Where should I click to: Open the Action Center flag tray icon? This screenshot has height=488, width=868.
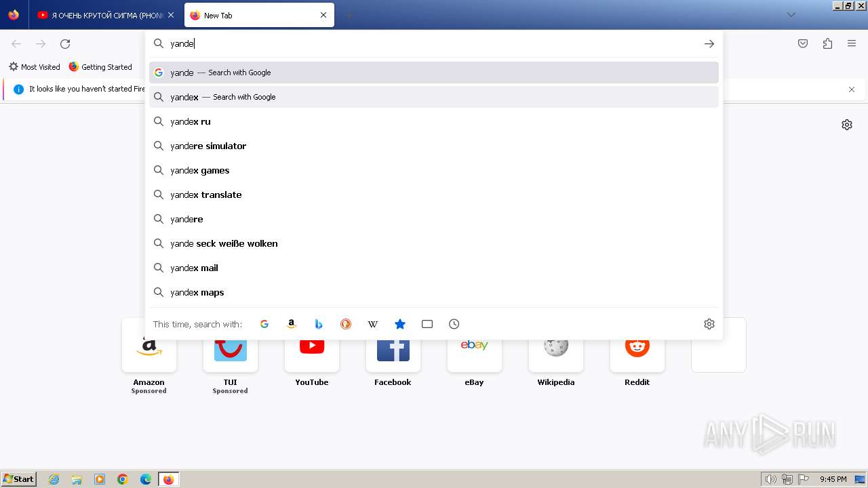804,479
